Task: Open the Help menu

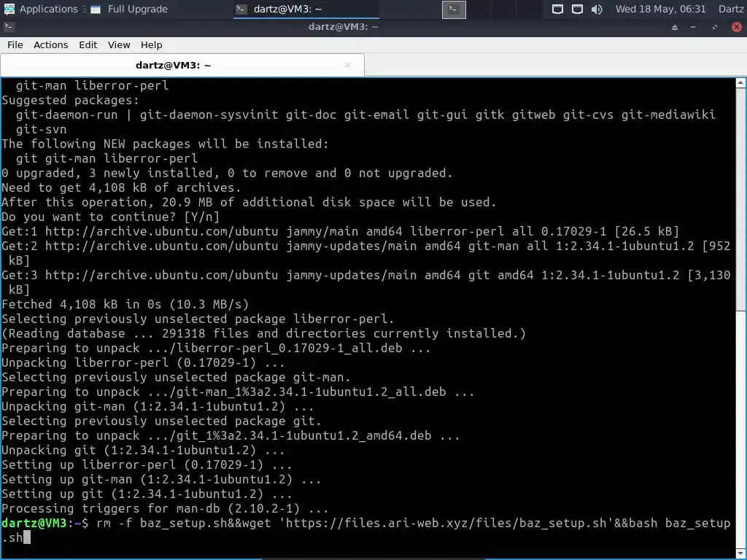Action: tap(152, 44)
